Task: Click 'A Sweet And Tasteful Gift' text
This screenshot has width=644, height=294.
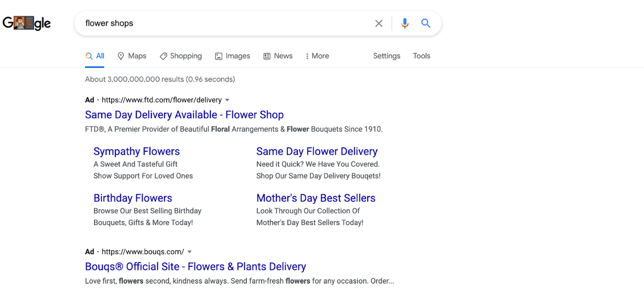Action: 135,164
